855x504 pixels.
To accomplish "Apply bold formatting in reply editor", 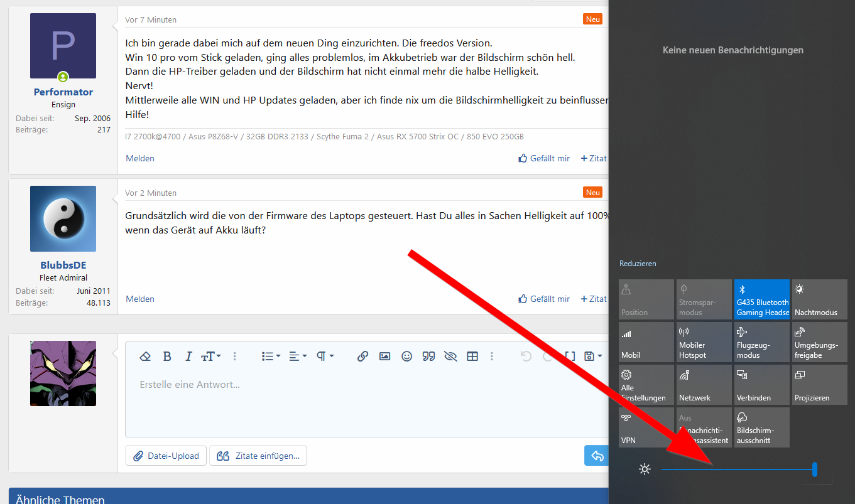I will coord(167,356).
